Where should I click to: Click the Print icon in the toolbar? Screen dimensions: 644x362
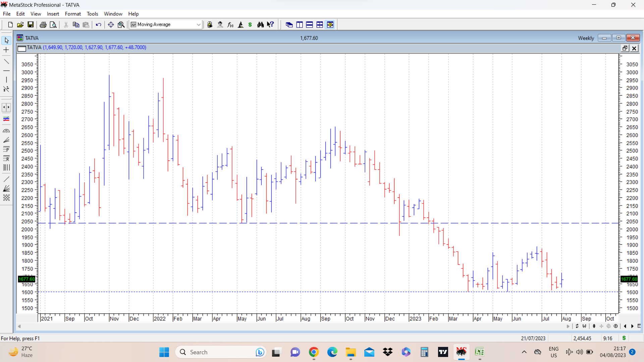43,24
